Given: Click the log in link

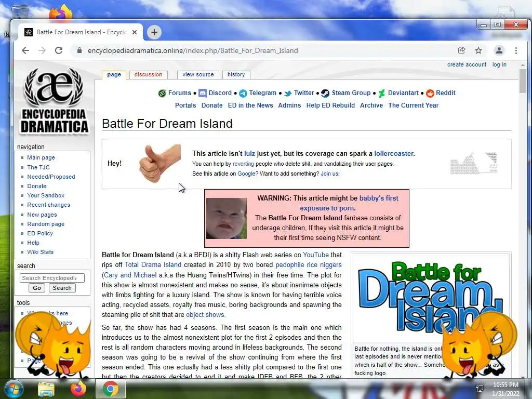Looking at the screenshot, I should [x=499, y=64].
